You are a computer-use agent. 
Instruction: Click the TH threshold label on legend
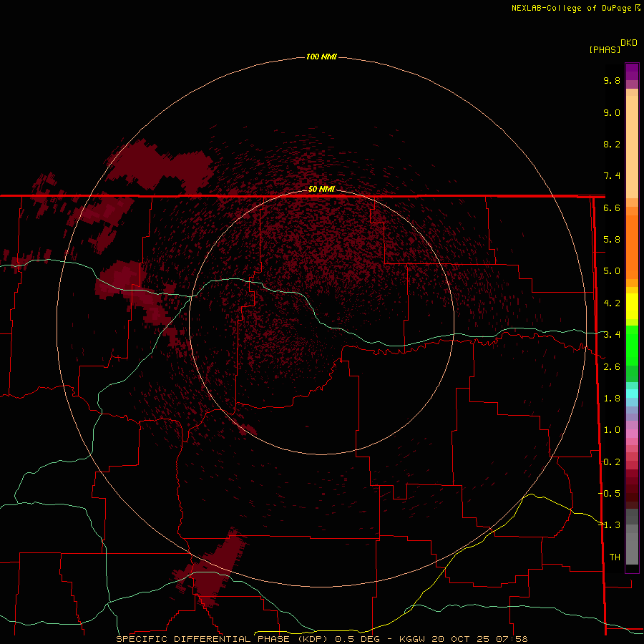615,557
